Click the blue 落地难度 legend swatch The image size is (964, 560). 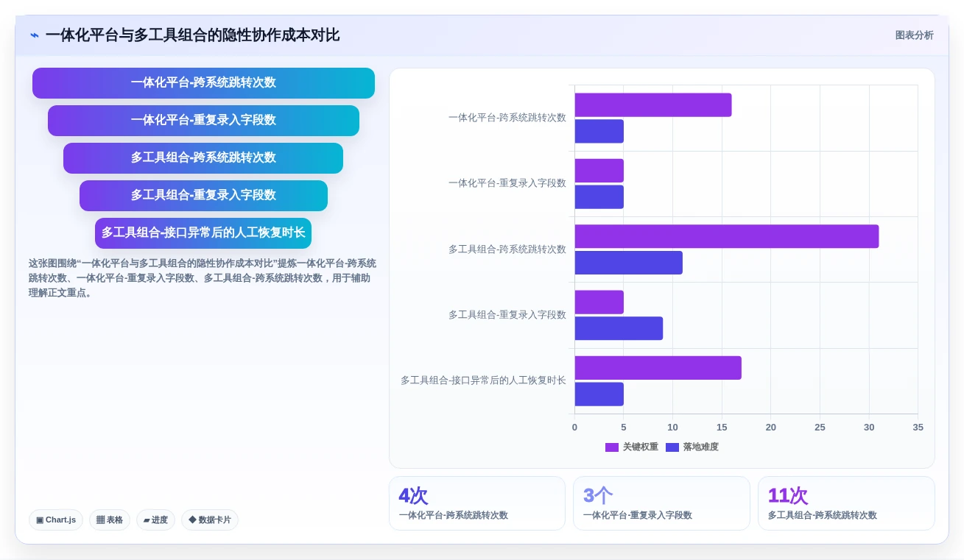(672, 447)
